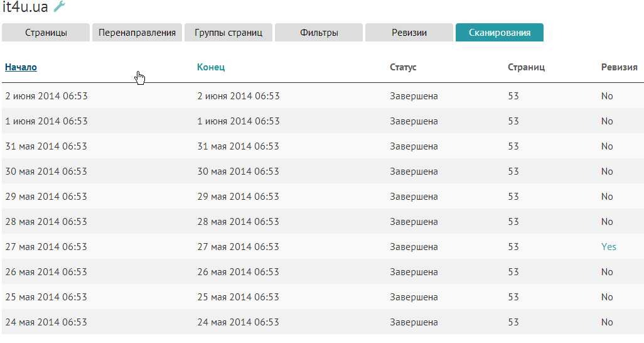
Task: Go to the Ревизии tab
Action: [x=409, y=33]
